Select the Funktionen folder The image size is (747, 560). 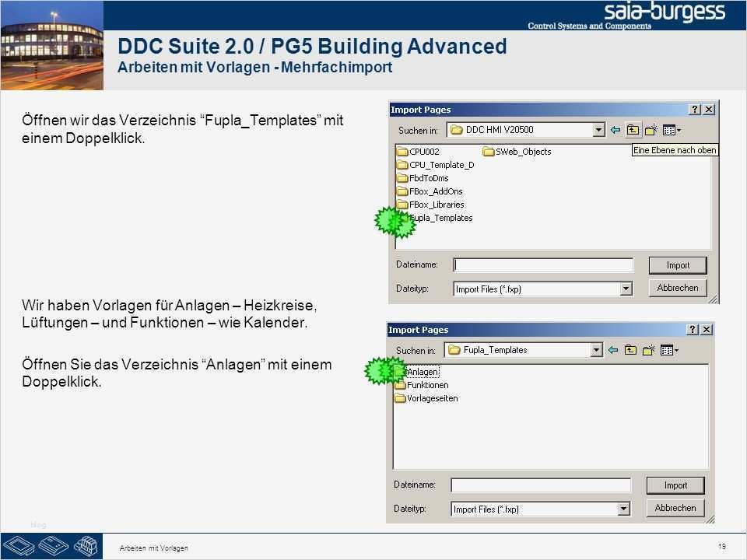tap(422, 385)
